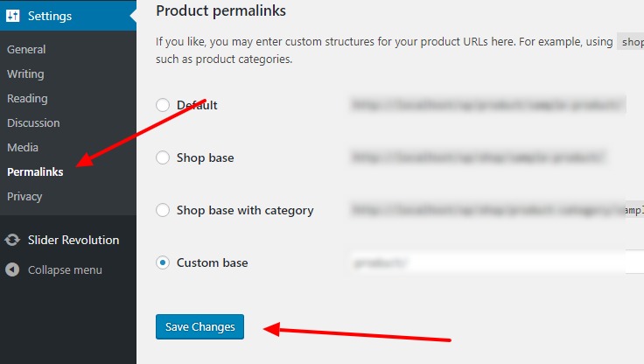The height and width of the screenshot is (364, 644).
Task: Focus the Custom base text input field
Action: (x=494, y=262)
